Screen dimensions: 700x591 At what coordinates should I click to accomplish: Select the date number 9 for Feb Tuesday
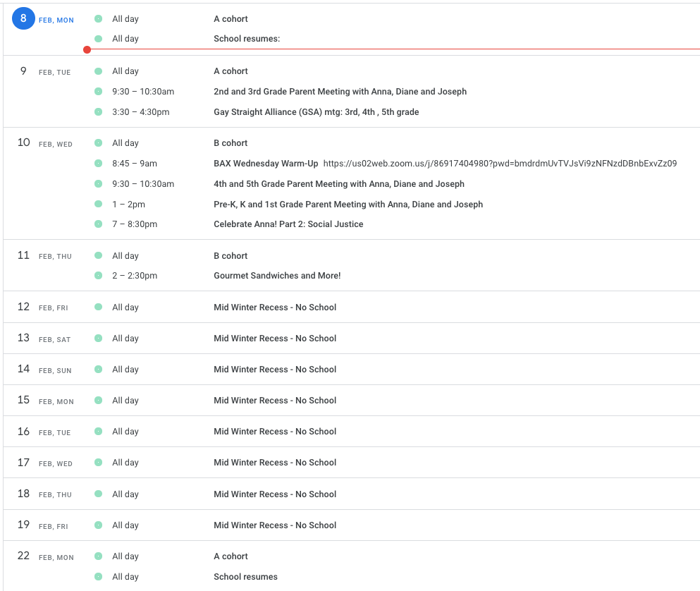[23, 71]
